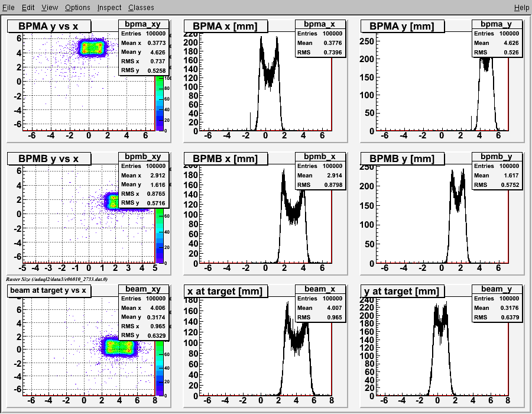
Task: Open the Classes menu
Action: point(141,7)
